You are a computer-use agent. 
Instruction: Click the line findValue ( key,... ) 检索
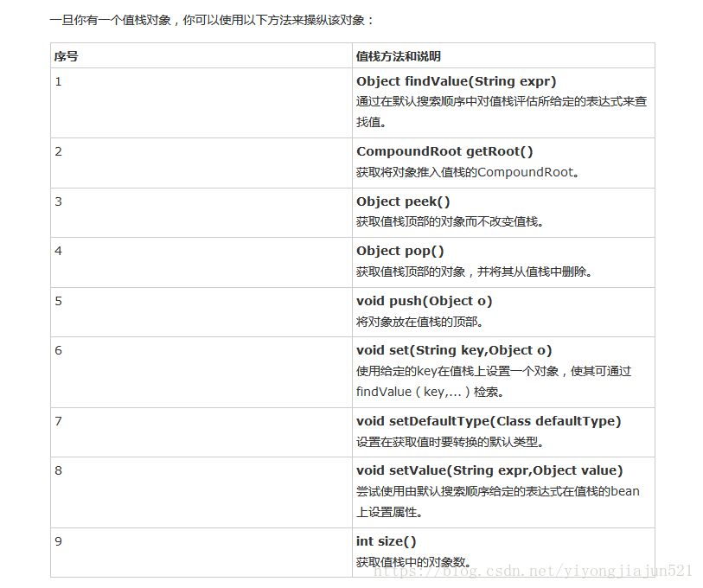tap(430, 392)
